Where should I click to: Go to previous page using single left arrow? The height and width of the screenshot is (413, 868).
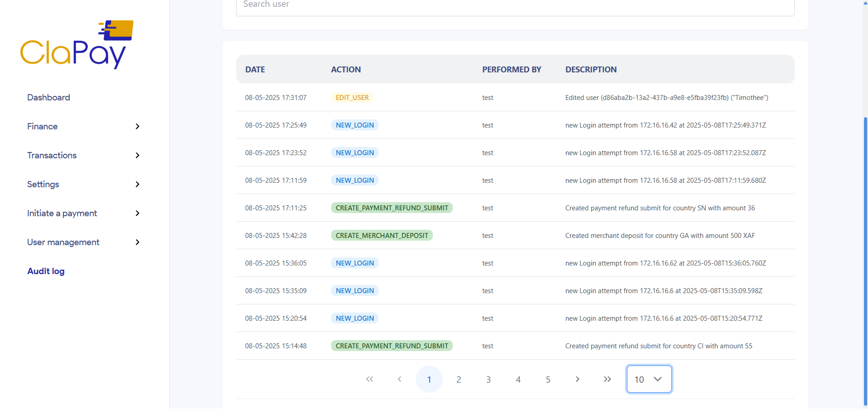click(x=399, y=379)
